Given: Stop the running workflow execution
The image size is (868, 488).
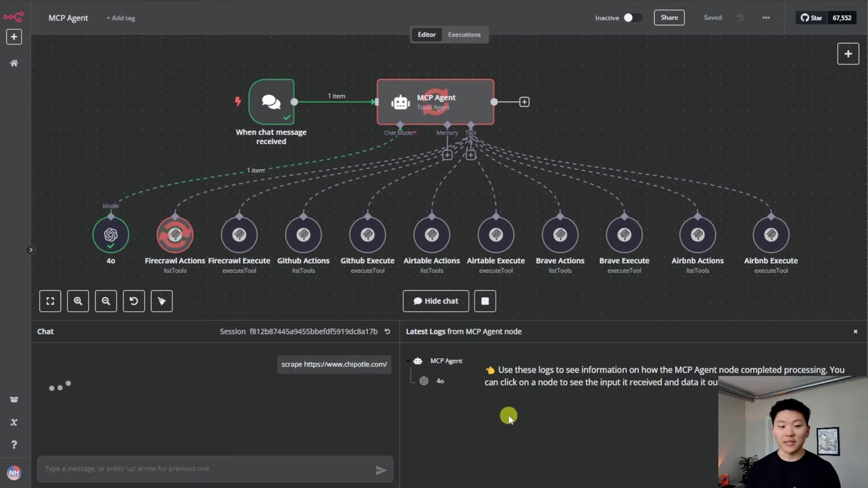Looking at the screenshot, I should [485, 301].
